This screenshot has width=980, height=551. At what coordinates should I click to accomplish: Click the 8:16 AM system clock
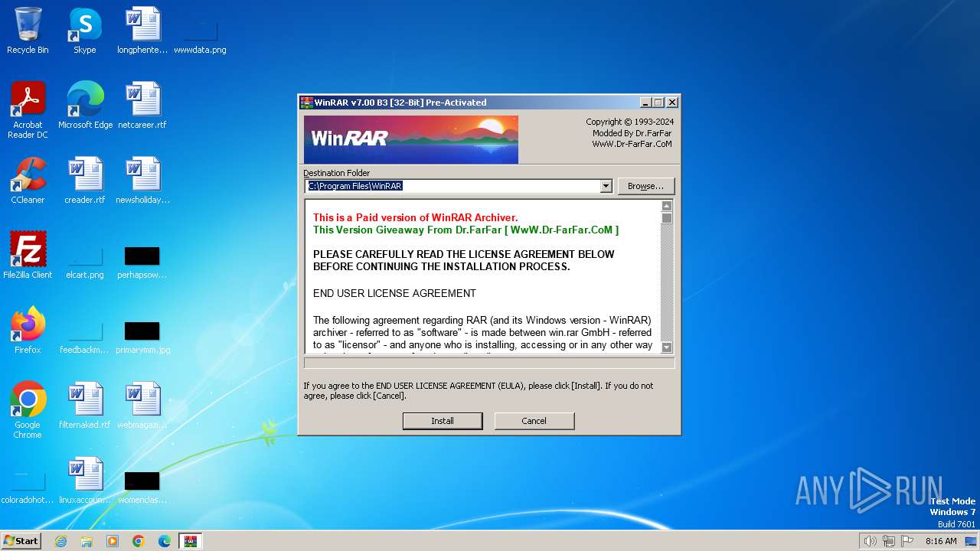click(x=941, y=541)
